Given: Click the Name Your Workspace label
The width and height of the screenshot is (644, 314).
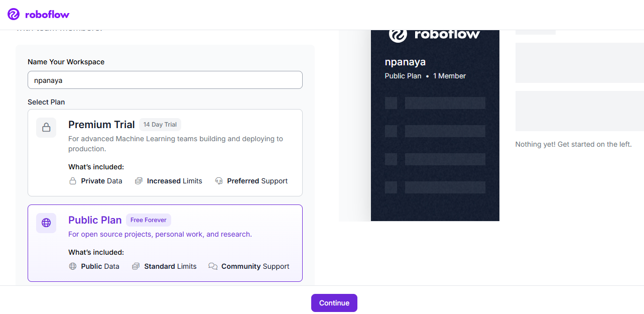Looking at the screenshot, I should 66,62.
